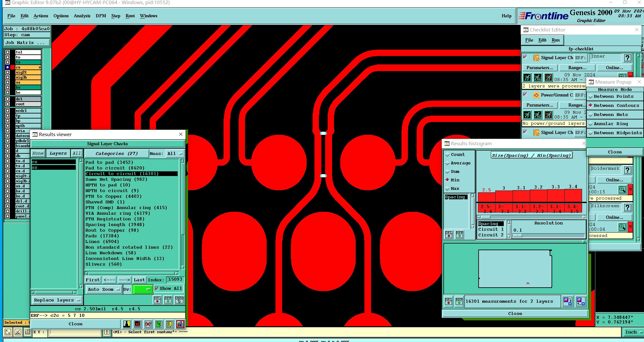Click DEL icon in Results viewer
Viewport: 644px width, 342px height.
157,300
